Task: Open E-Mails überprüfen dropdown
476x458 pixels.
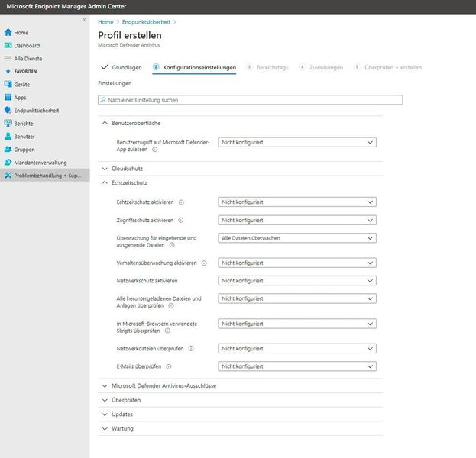Action: [x=297, y=366]
